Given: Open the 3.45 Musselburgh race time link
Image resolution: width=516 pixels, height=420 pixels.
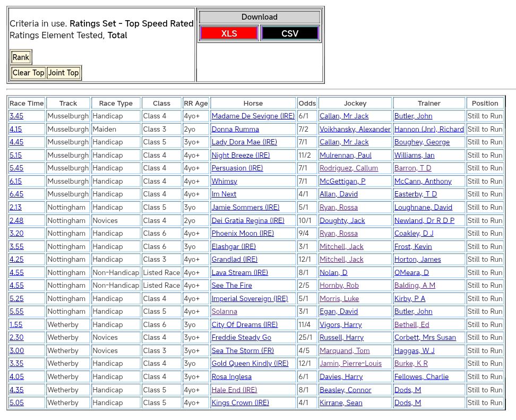Looking at the screenshot, I should [16, 116].
